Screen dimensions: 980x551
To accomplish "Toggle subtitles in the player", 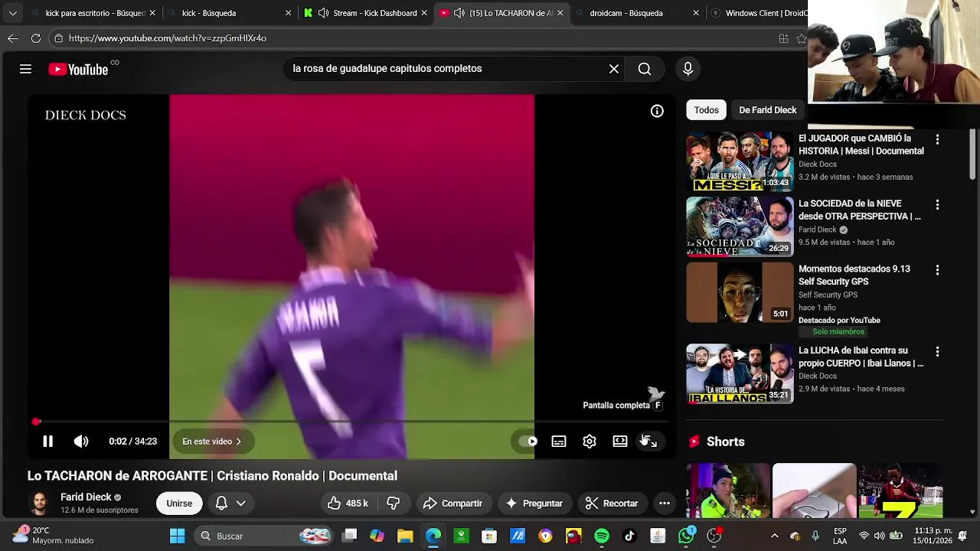I will (x=559, y=442).
